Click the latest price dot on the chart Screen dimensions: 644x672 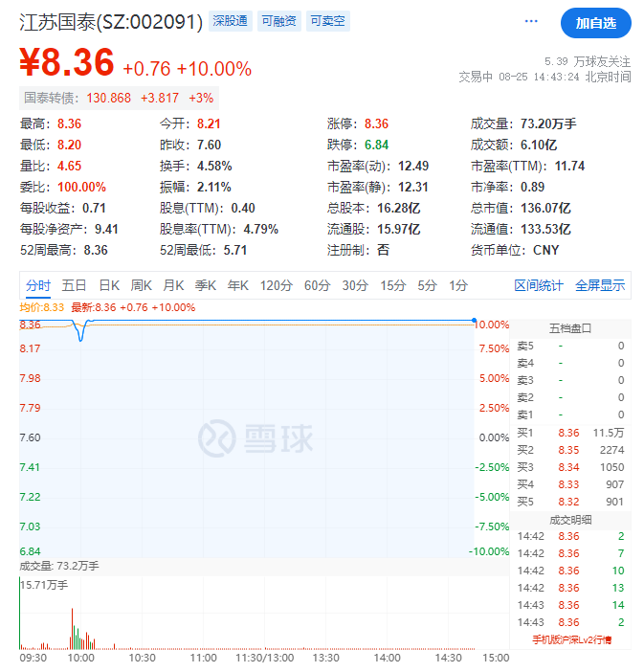(x=474, y=320)
